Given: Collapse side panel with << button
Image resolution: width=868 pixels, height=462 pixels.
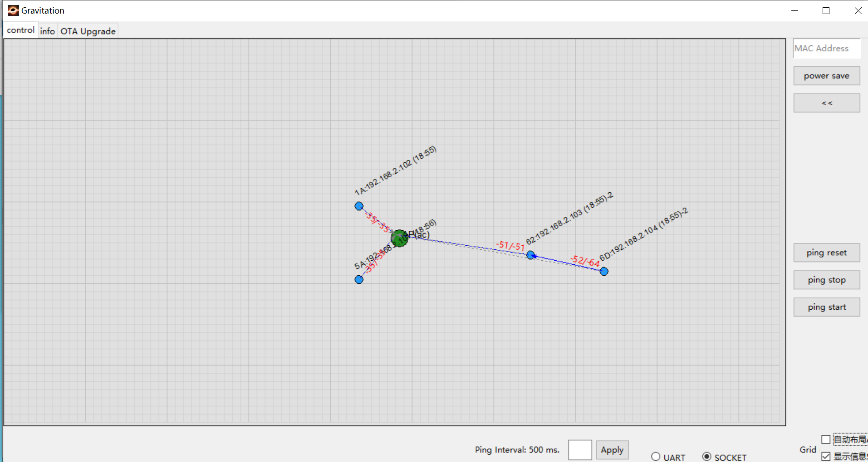Looking at the screenshot, I should click(826, 103).
